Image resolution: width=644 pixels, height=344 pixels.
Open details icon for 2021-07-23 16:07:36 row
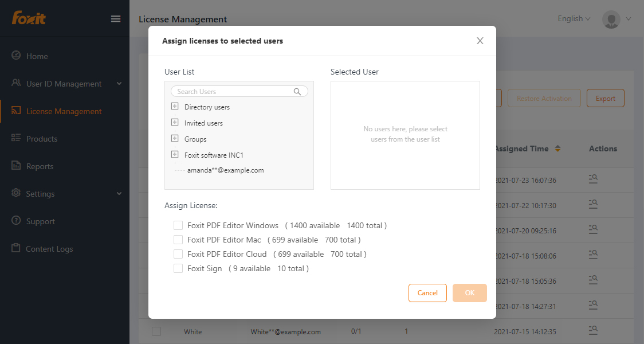[593, 179]
